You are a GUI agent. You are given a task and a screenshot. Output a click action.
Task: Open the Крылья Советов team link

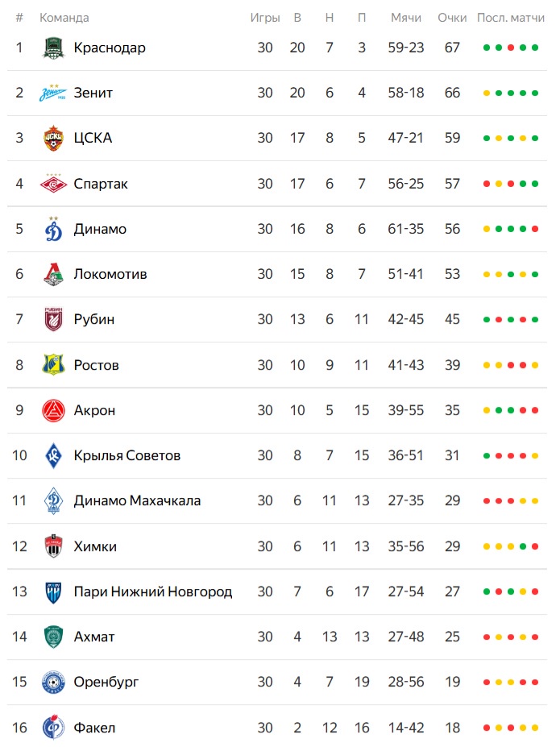point(127,455)
